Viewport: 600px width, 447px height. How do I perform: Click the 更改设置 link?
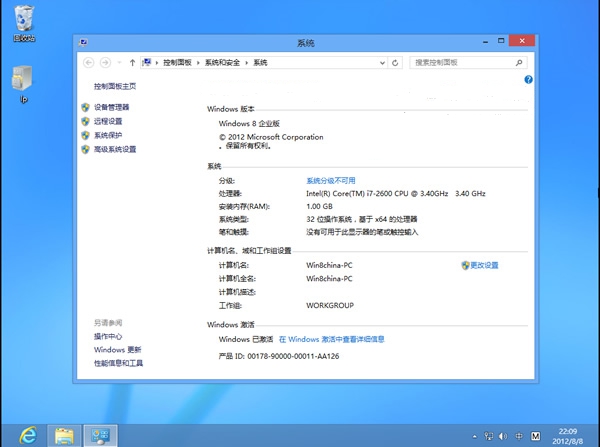[x=484, y=265]
